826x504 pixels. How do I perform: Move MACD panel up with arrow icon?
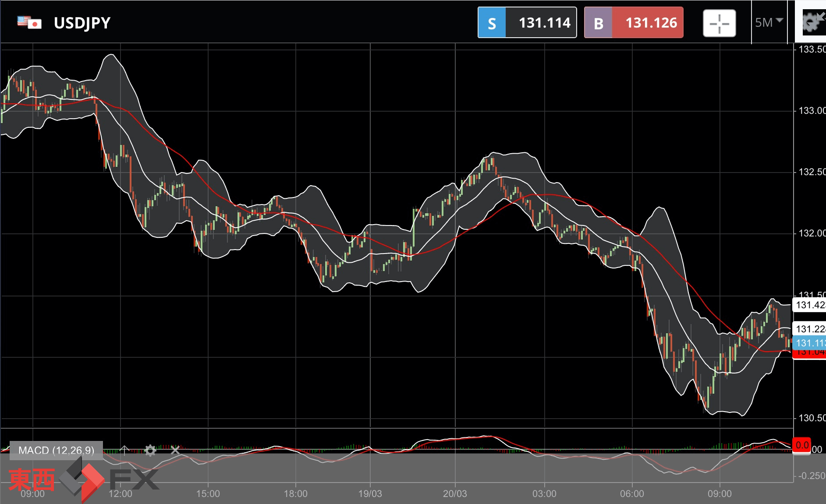coord(124,450)
